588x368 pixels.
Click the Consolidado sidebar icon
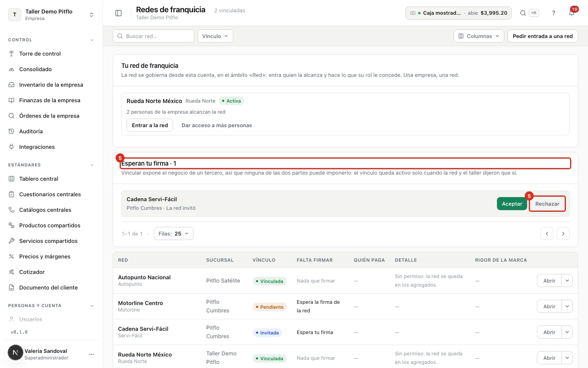pyautogui.click(x=11, y=69)
